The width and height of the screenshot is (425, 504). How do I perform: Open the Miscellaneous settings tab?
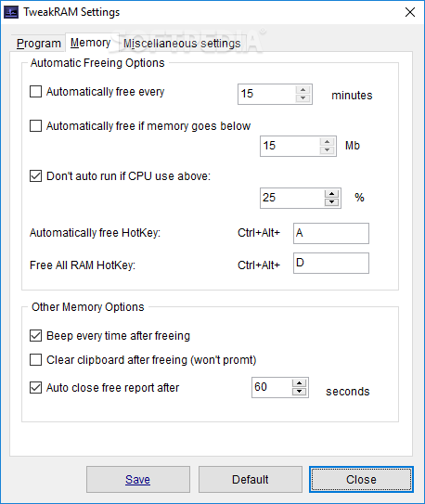pyautogui.click(x=182, y=43)
